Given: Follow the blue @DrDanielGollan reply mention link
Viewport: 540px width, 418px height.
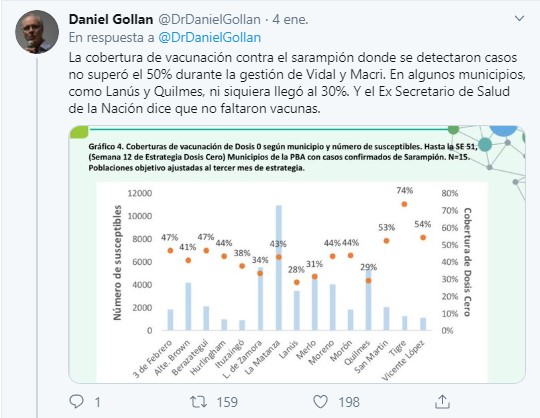Looking at the screenshot, I should pyautogui.click(x=210, y=37).
